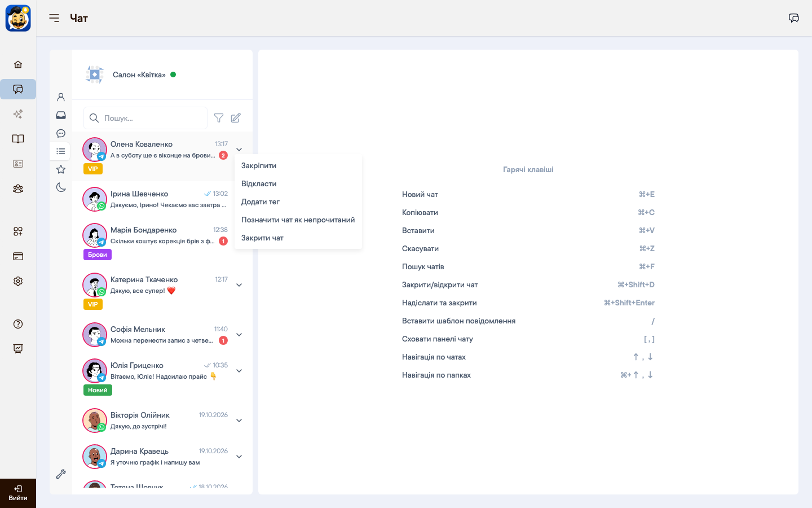Select the inbox tray icon in chat panel
Image resolution: width=812 pixels, height=508 pixels.
(61, 115)
